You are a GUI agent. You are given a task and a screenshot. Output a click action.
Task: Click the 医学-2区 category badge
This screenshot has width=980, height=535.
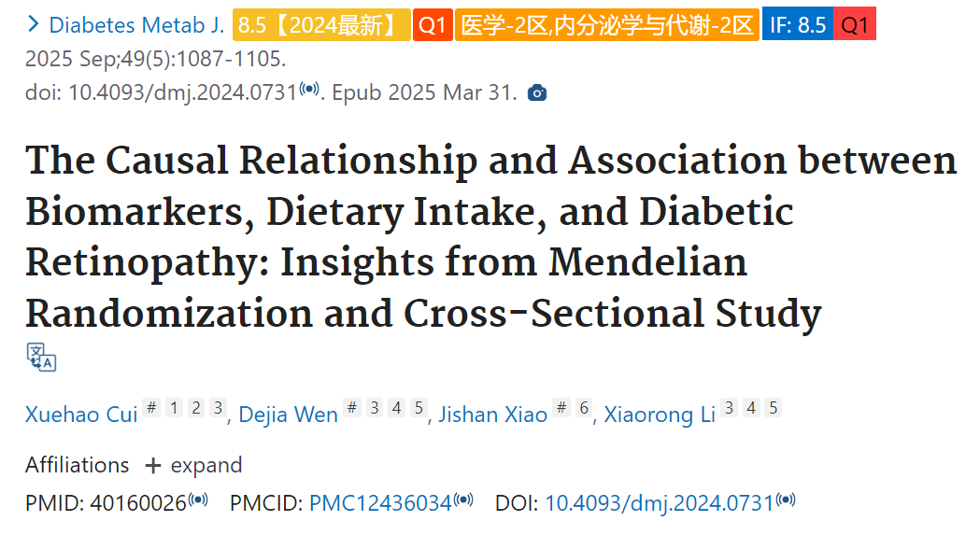click(607, 25)
